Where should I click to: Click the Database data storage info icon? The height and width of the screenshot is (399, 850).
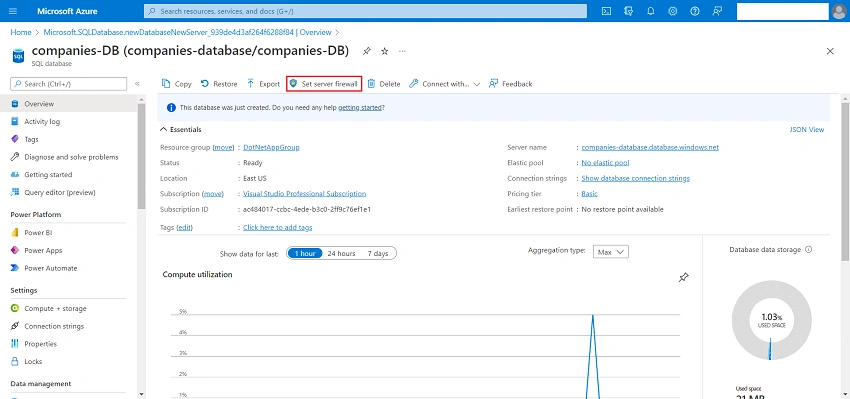pyautogui.click(x=809, y=250)
